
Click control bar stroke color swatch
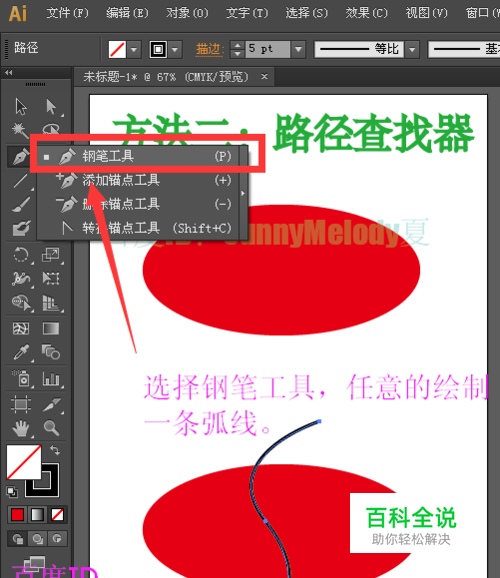pos(158,49)
